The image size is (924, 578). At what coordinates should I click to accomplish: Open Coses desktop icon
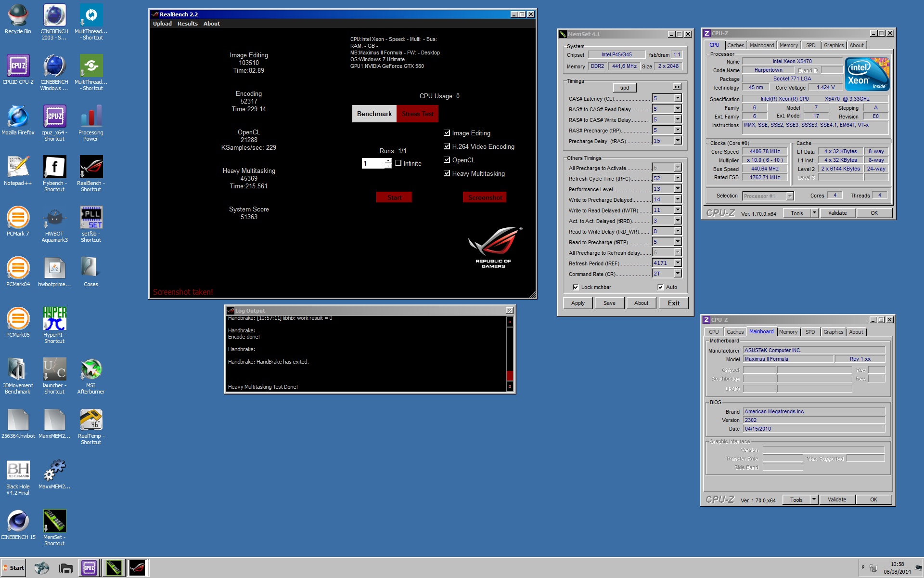(91, 272)
